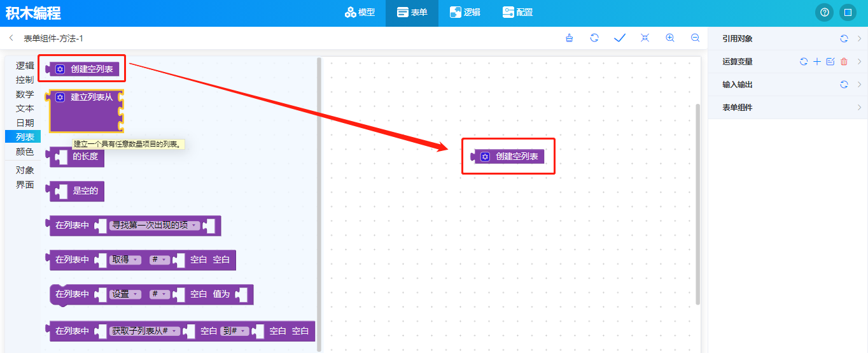Select the 对象 block category
The height and width of the screenshot is (353, 868).
point(25,171)
